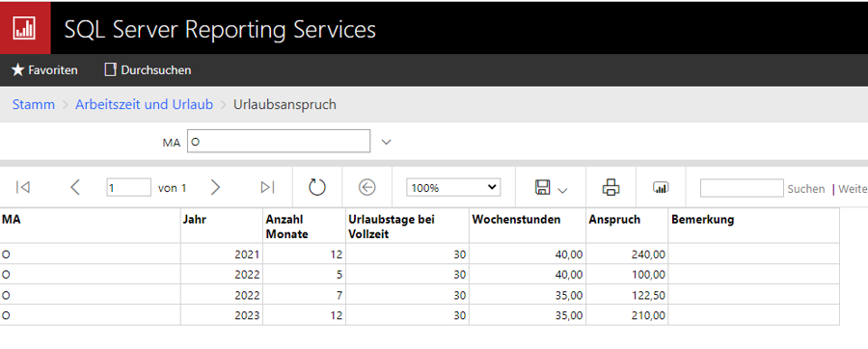Jump to the first report page
The width and height of the screenshot is (868, 349).
coord(23,187)
